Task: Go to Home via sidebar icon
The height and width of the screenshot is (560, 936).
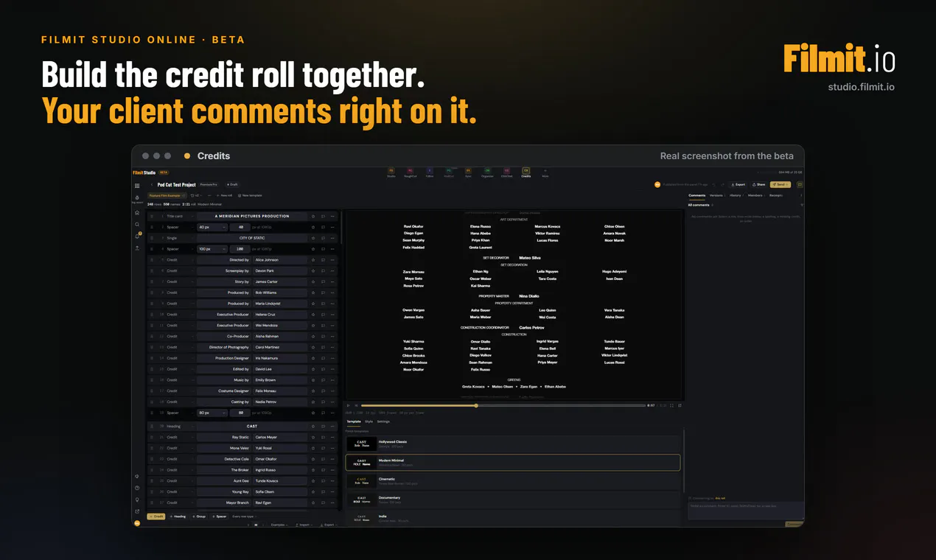Action: click(x=136, y=213)
